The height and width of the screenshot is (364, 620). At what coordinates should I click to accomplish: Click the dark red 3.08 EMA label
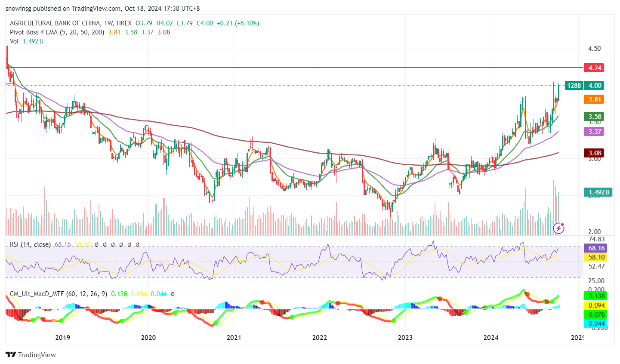pyautogui.click(x=594, y=153)
